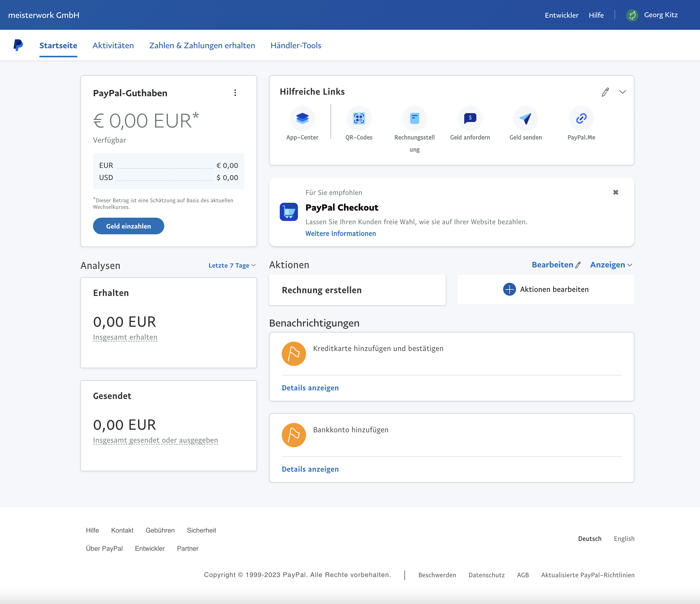Switch to the Aktivitäten tab

(113, 45)
